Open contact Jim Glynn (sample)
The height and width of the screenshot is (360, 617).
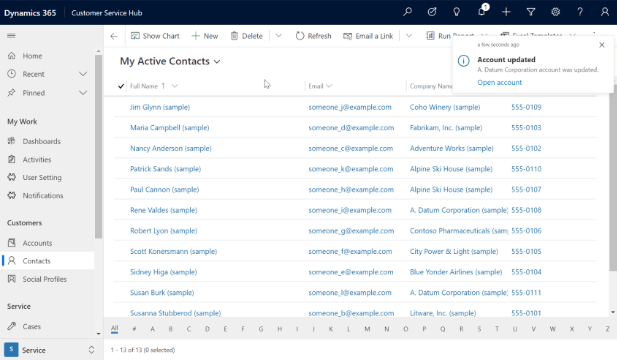[x=160, y=107]
